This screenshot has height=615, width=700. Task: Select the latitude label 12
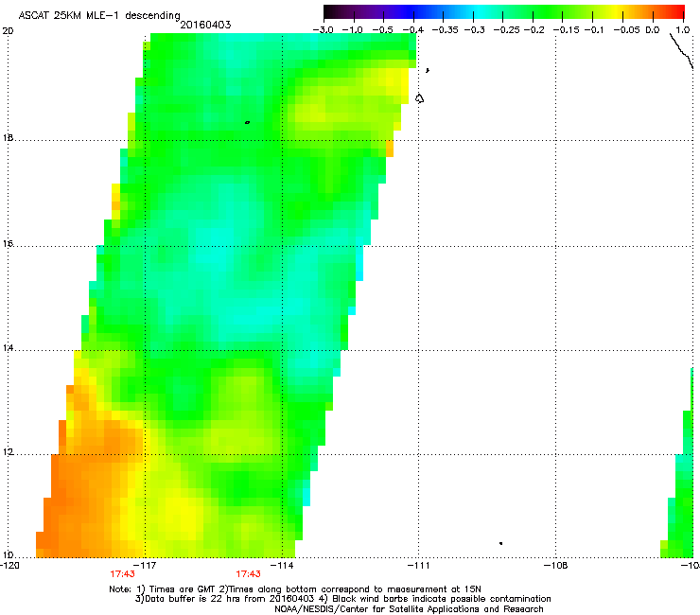8,452
